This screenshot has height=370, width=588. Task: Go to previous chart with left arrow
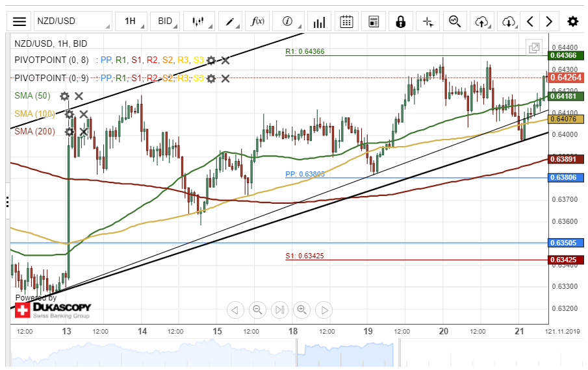click(x=530, y=21)
